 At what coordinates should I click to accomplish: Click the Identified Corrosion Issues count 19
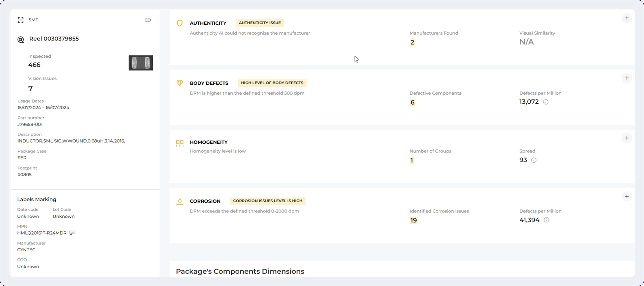point(414,220)
